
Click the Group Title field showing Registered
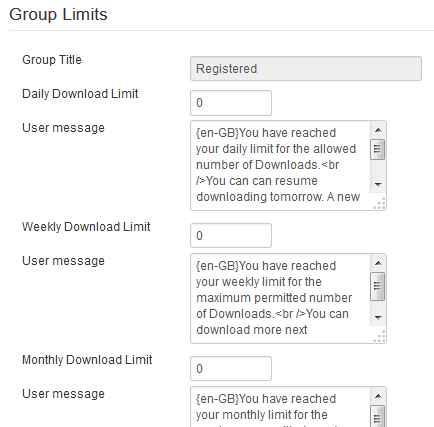pyautogui.click(x=306, y=69)
